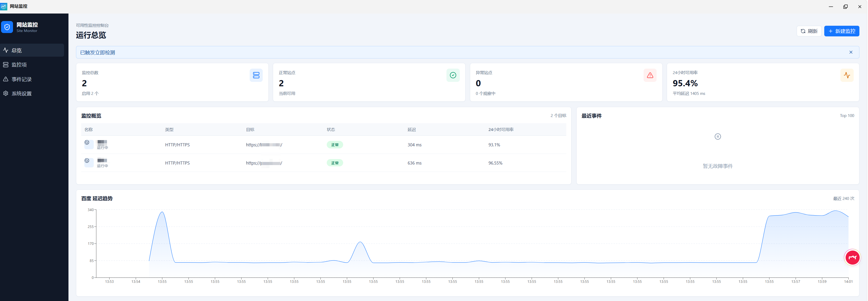Click the 24小时可用率 column header in table
This screenshot has height=301, width=868.
(501, 129)
